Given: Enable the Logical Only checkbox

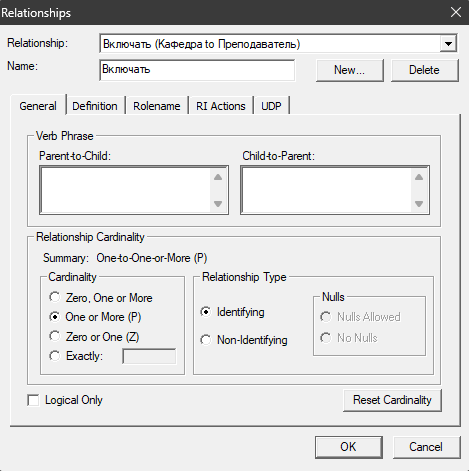Looking at the screenshot, I should tap(33, 400).
